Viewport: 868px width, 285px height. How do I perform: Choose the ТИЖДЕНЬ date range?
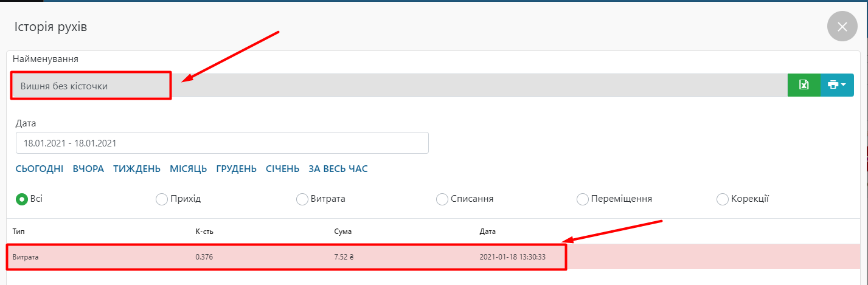pos(137,169)
